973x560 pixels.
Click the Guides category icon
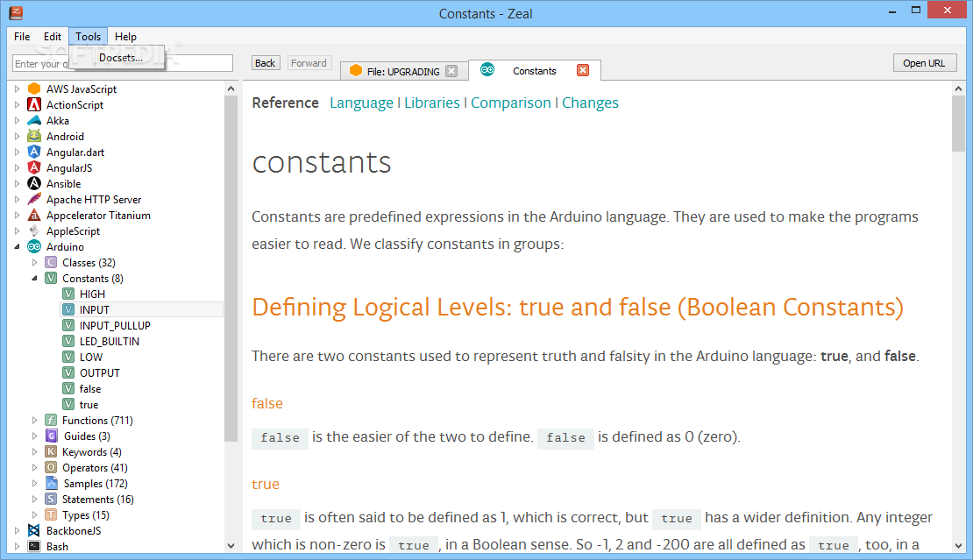coord(51,436)
